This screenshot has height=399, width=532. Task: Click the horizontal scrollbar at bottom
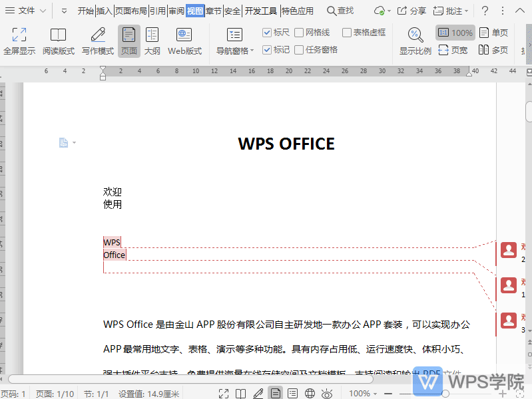tap(190, 379)
